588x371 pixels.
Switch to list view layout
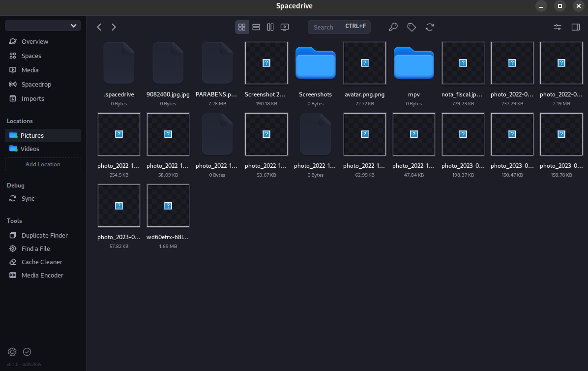[x=256, y=27]
